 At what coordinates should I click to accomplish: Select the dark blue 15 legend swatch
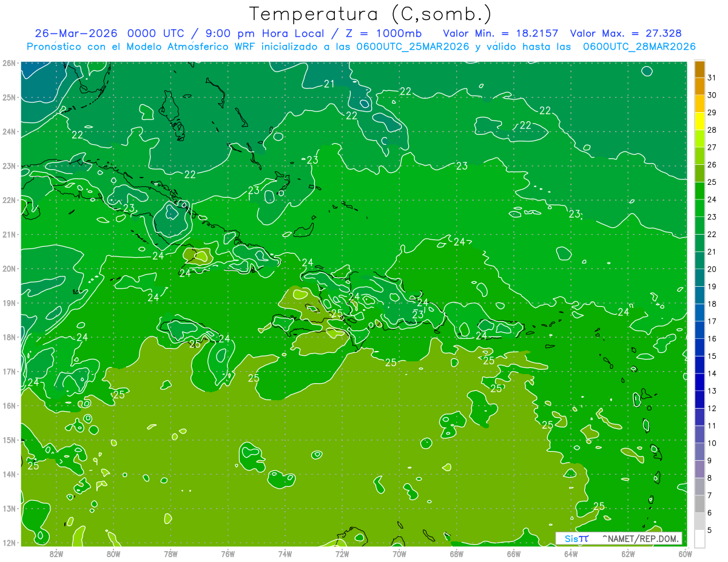(699, 347)
